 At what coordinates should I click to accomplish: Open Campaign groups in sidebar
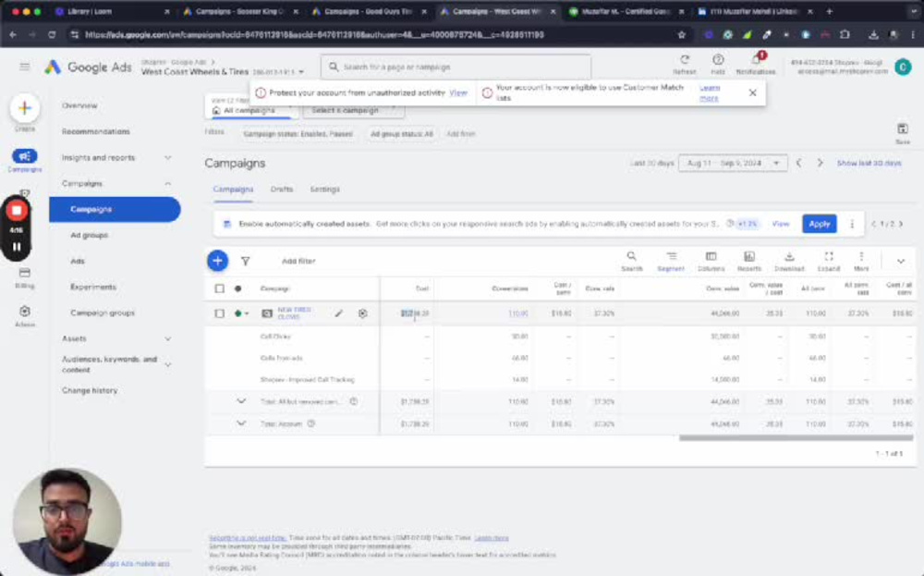coord(103,313)
